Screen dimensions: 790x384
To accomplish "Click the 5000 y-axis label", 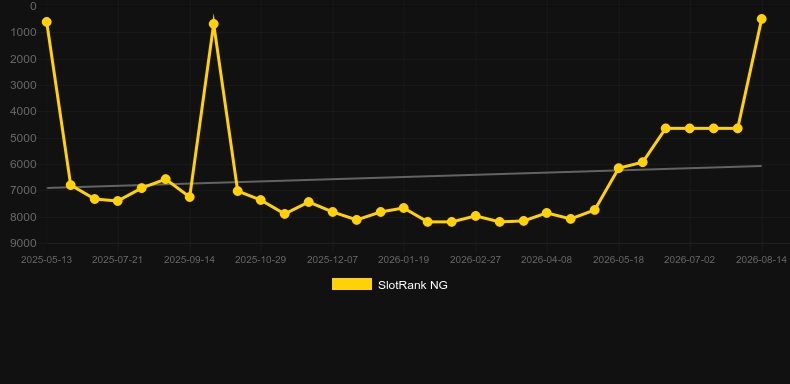I will (x=24, y=138).
